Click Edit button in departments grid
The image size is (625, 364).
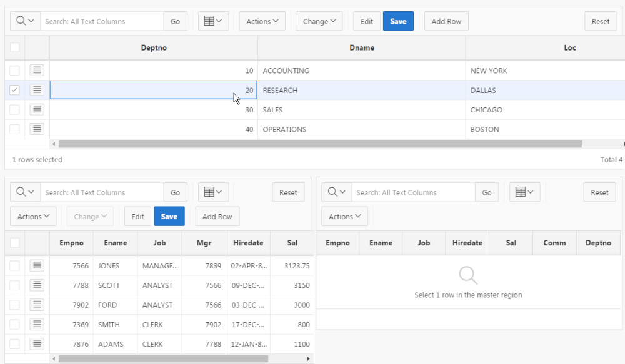pyautogui.click(x=367, y=21)
